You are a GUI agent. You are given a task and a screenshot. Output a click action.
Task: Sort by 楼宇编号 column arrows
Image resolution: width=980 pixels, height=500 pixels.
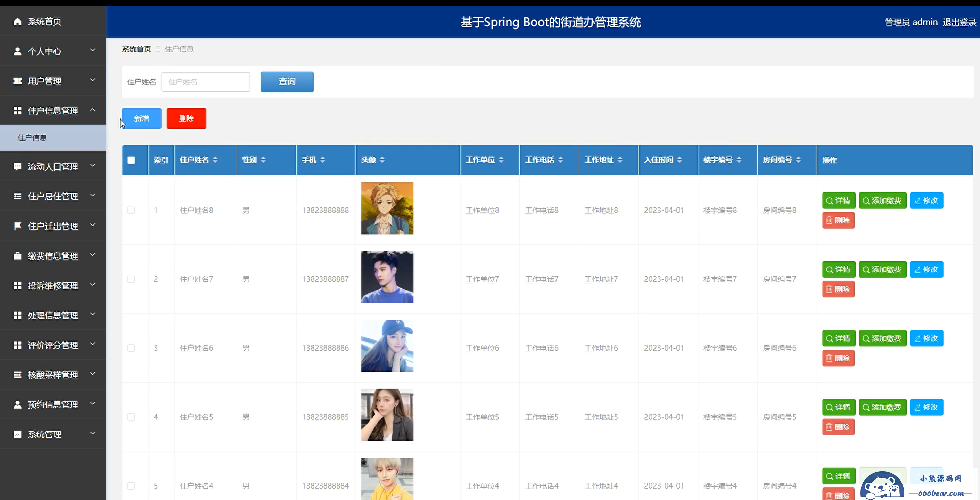tap(739, 160)
